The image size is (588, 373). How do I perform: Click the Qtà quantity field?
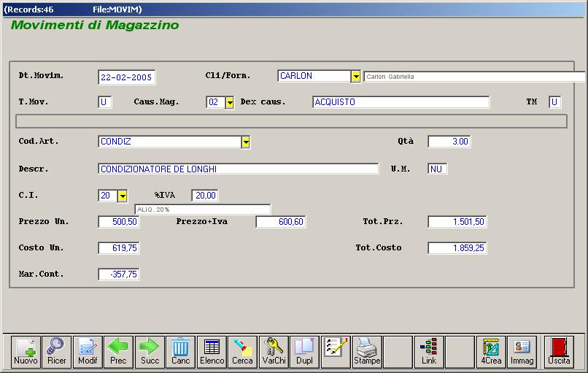point(449,142)
